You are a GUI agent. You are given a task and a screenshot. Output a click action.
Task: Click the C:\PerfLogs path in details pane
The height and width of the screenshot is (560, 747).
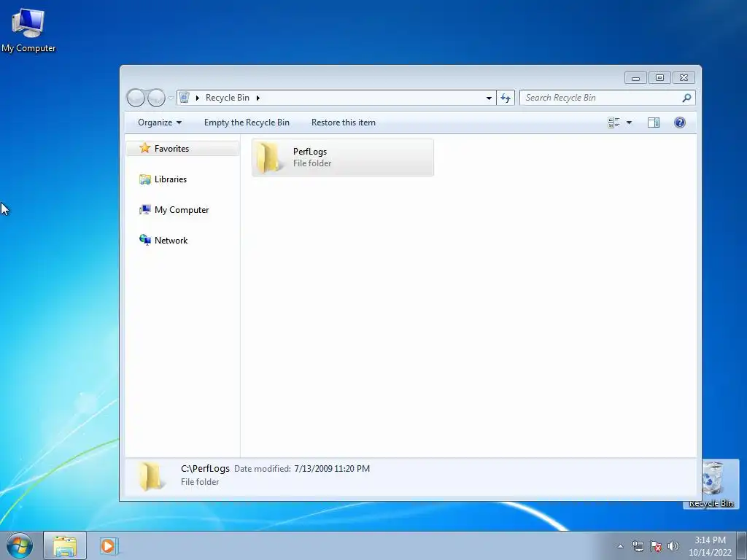[x=205, y=469]
